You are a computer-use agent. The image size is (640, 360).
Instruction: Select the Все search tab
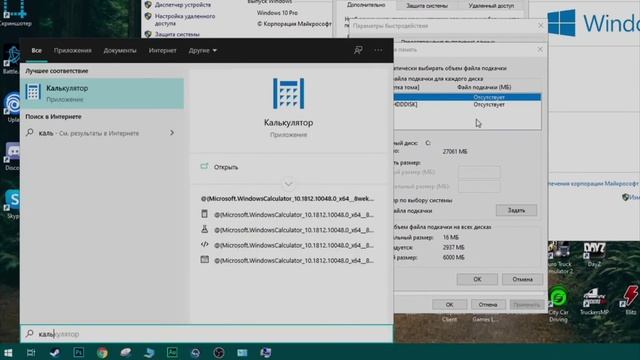[x=37, y=51]
